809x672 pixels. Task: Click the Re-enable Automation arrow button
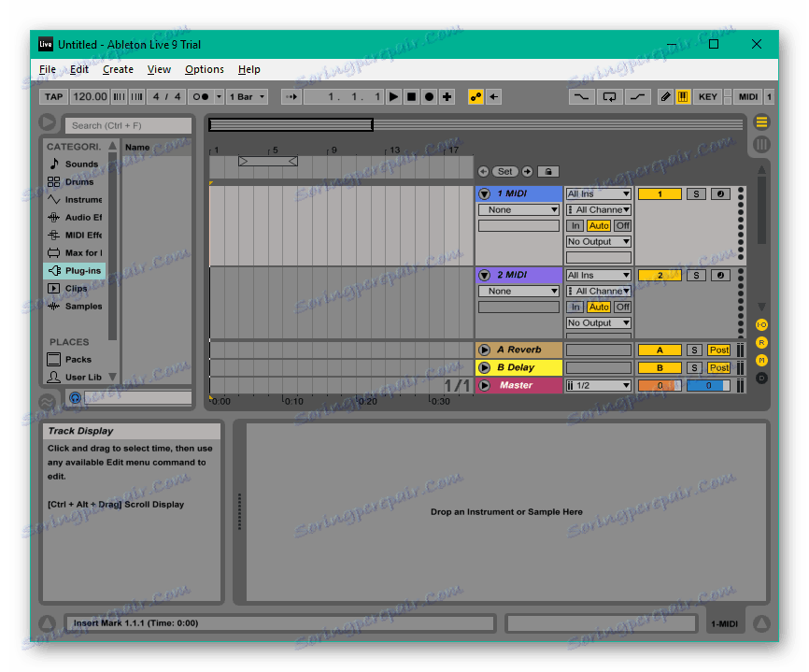(494, 96)
